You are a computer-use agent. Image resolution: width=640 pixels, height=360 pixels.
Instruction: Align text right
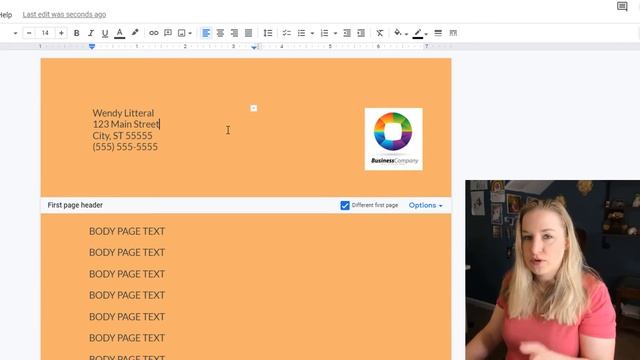(x=234, y=33)
